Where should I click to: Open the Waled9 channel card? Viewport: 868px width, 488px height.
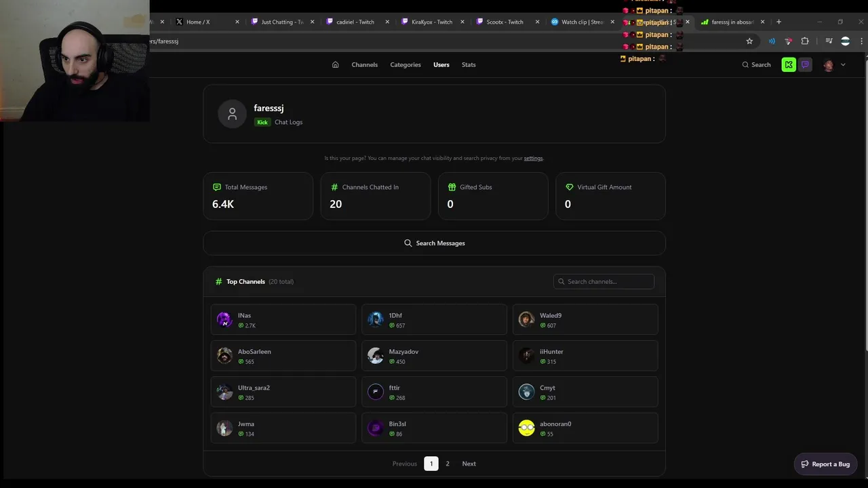tap(585, 320)
